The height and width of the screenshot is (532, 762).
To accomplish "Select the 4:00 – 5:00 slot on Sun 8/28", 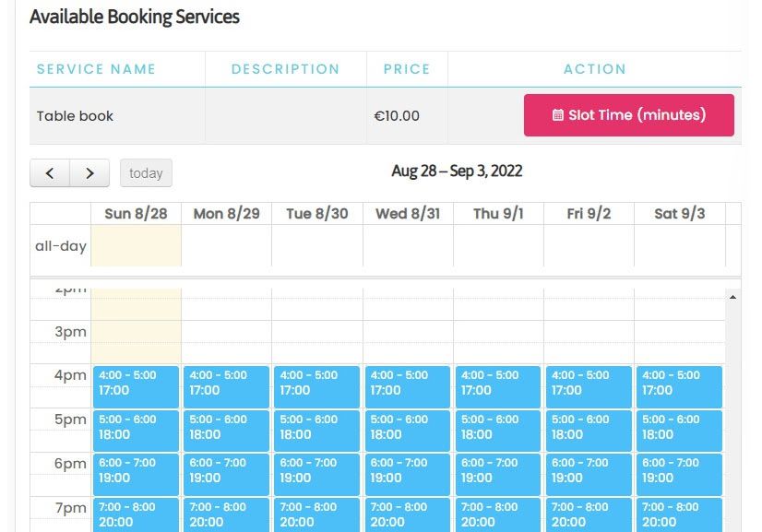I will pos(135,386).
